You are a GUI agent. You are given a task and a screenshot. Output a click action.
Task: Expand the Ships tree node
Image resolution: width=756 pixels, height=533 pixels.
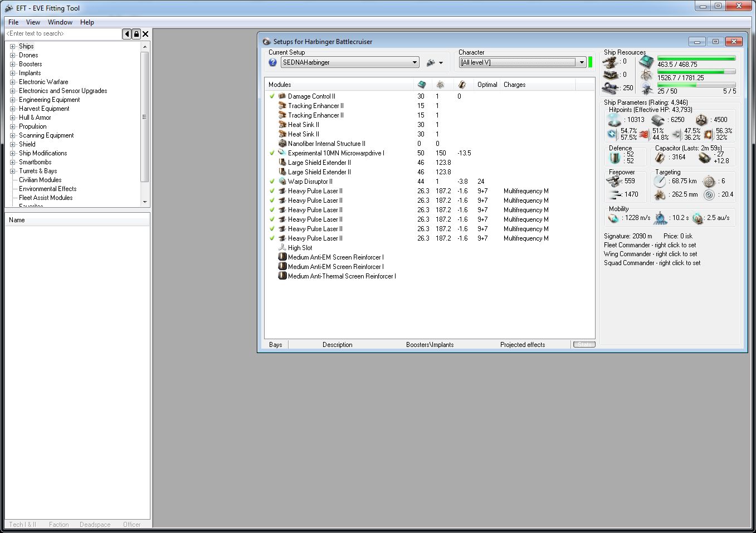(13, 46)
